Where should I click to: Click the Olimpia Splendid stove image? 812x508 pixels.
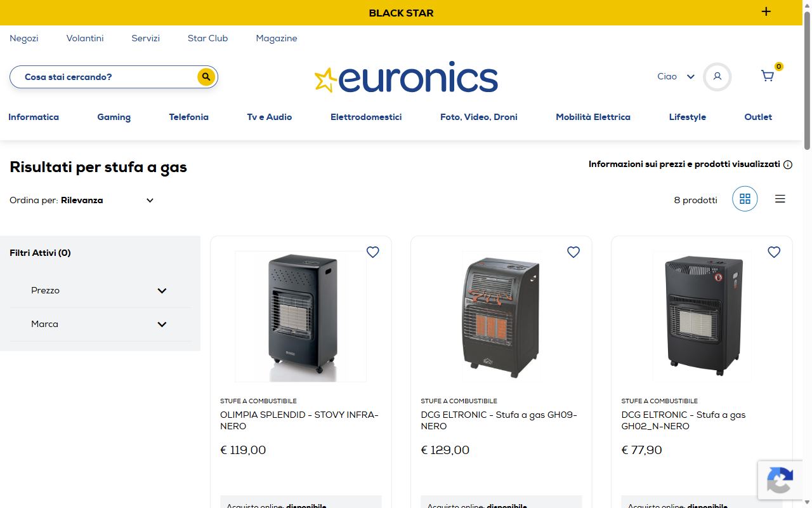click(x=301, y=316)
